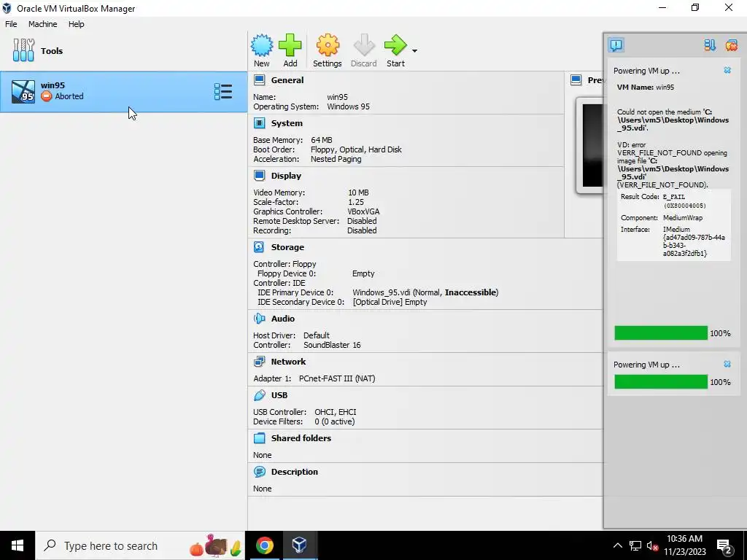Open the Audio settings heading link
This screenshot has height=560, width=747.
(283, 319)
